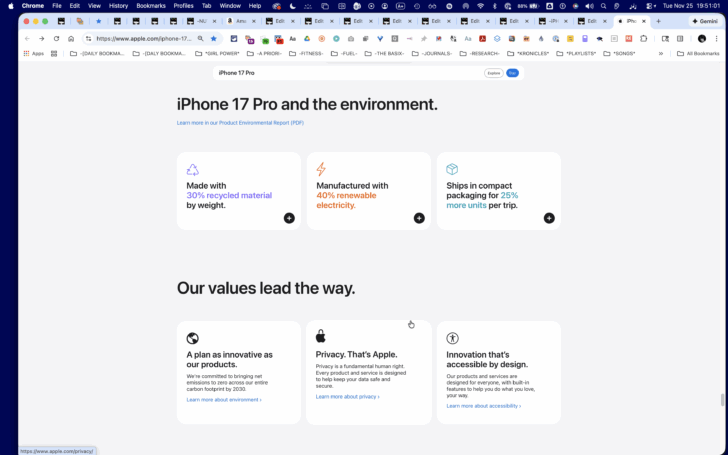Expand the 30% recycled material card
The height and width of the screenshot is (455, 728).
(x=289, y=218)
